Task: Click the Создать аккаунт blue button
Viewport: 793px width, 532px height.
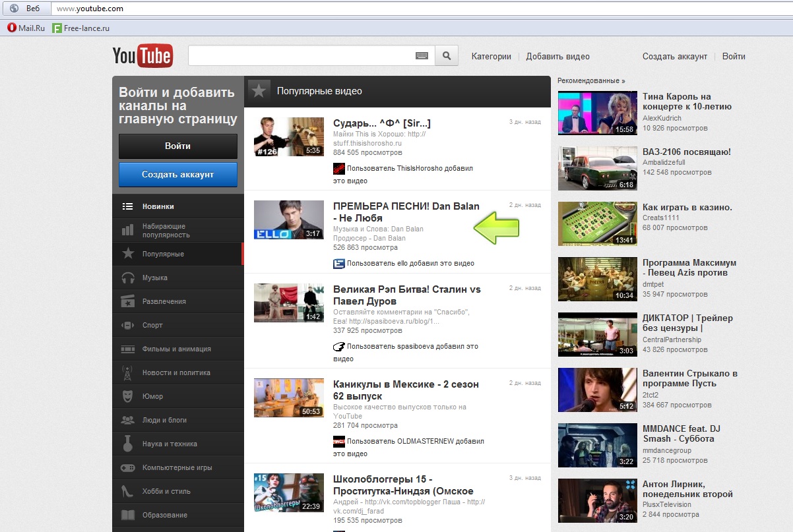Action: point(178,175)
